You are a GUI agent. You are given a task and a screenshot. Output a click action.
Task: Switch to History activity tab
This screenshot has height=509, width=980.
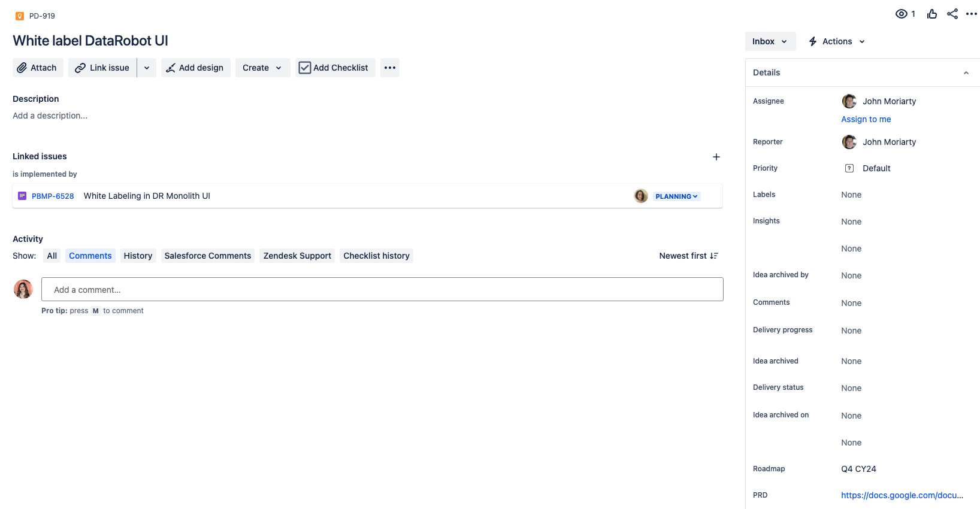[x=138, y=256]
